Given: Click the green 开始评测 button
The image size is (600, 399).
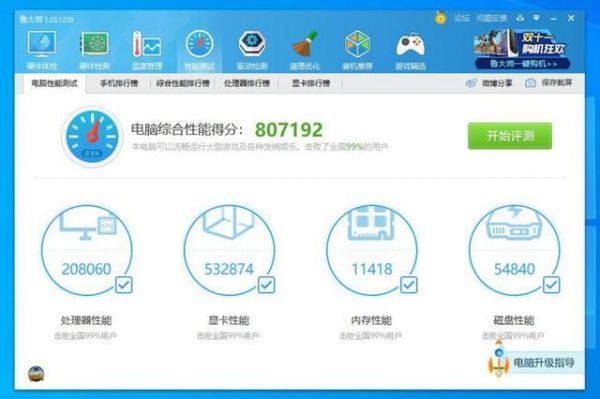Looking at the screenshot, I should (x=510, y=136).
